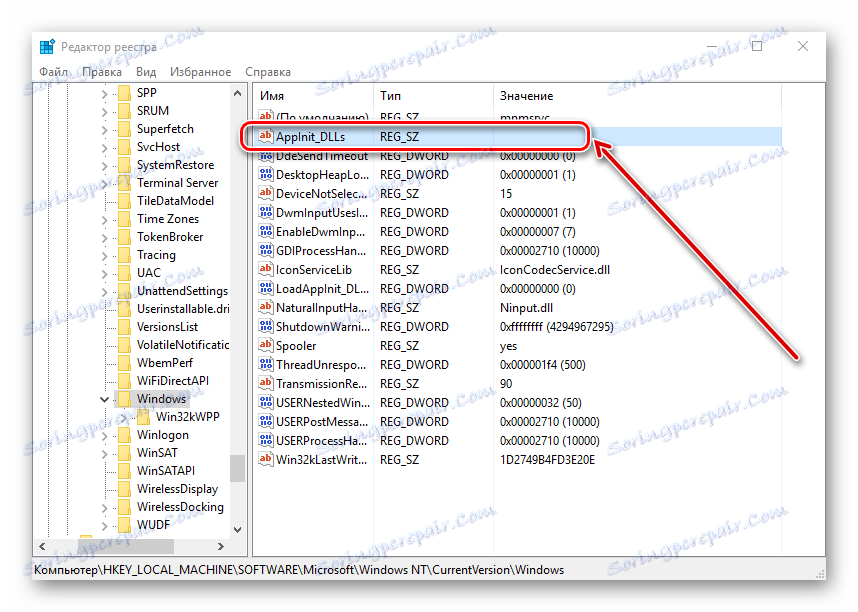The height and width of the screenshot is (612, 858).
Task: Open the Избранное menu
Action: pos(200,72)
